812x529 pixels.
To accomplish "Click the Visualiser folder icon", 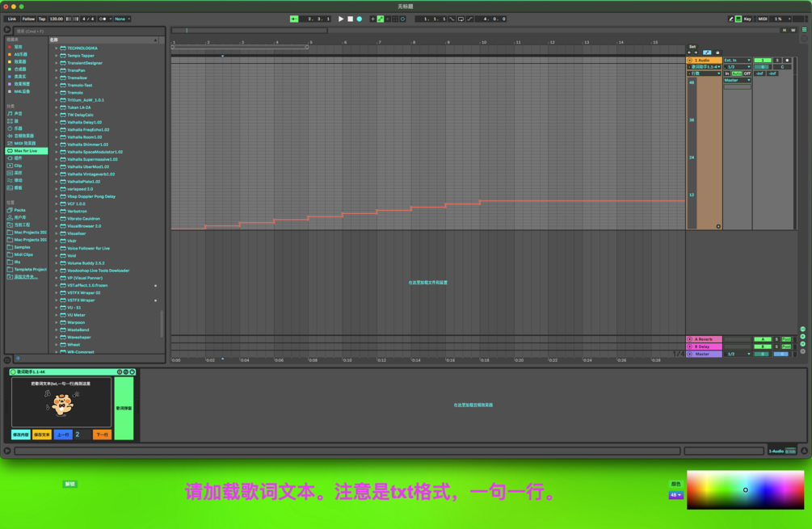I will (x=63, y=233).
